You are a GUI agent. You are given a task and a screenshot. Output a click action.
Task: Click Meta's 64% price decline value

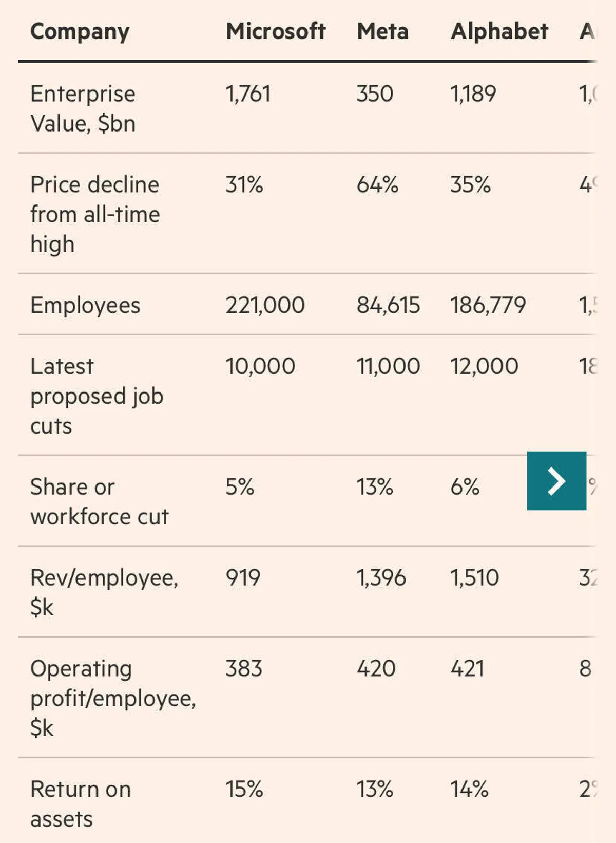point(377,184)
